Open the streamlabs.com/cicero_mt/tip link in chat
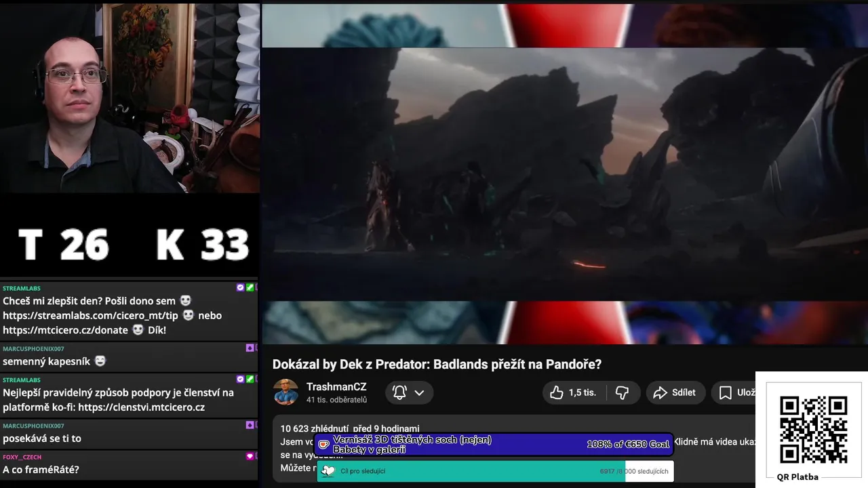This screenshot has height=488, width=868. (90, 315)
